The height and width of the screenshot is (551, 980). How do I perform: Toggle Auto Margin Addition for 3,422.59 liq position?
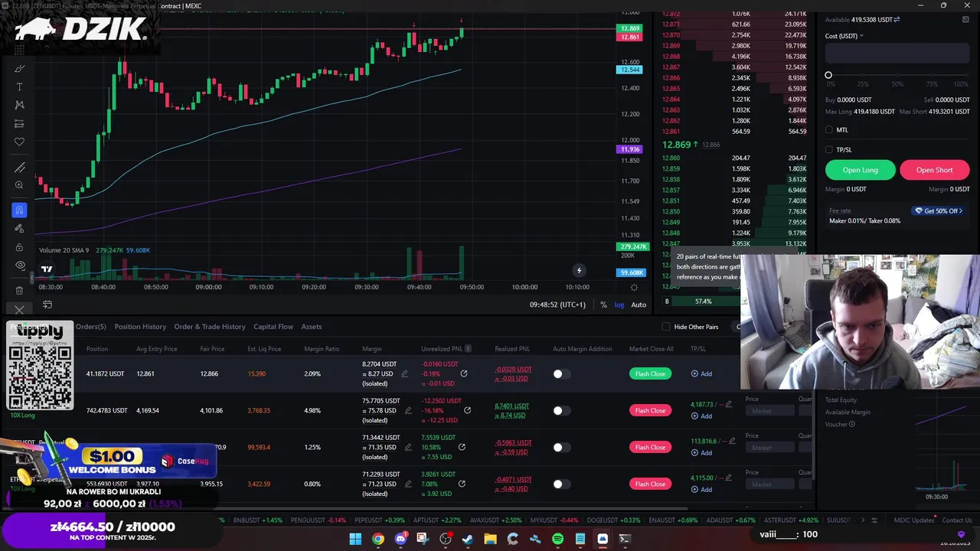click(x=561, y=484)
